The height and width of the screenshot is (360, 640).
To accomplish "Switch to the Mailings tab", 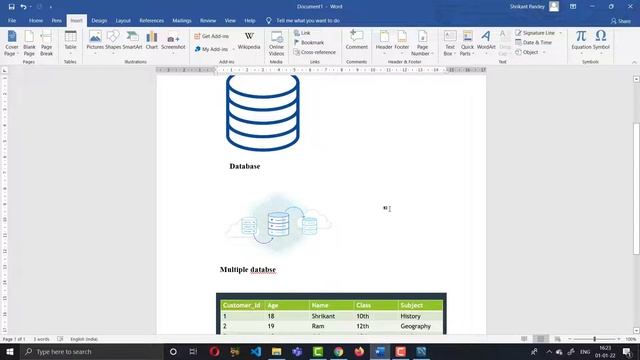I will pyautogui.click(x=182, y=20).
